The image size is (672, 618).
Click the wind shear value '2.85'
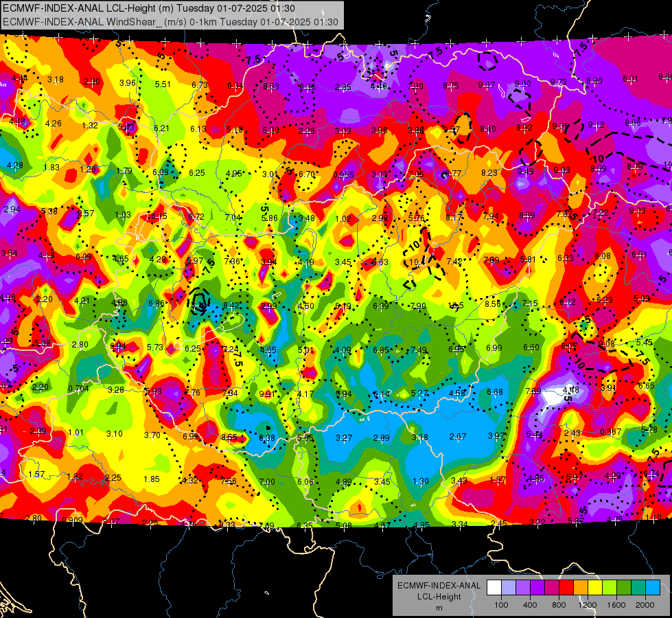(343, 87)
